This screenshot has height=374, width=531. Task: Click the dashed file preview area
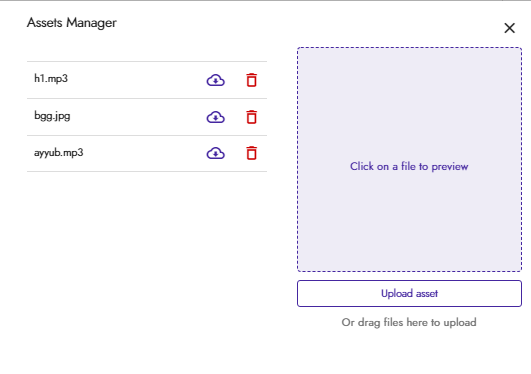(409, 160)
